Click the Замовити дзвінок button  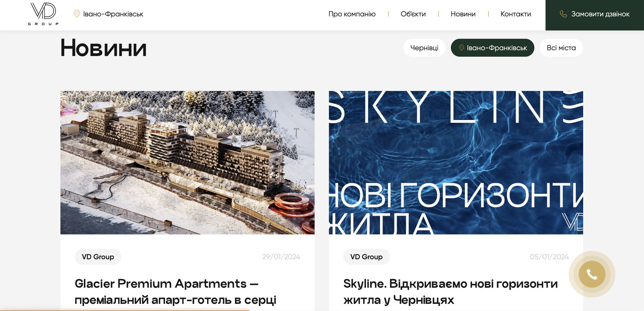coord(595,15)
